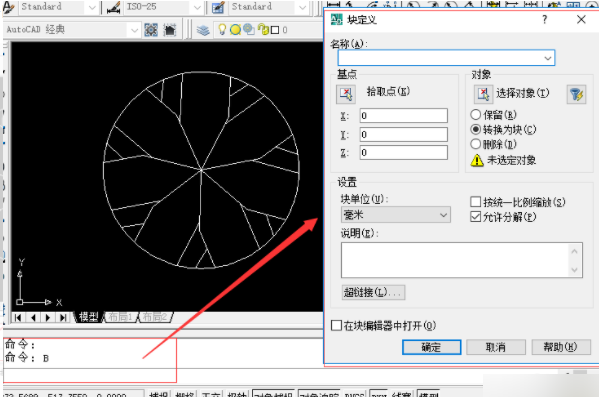The height and width of the screenshot is (397, 599).
Task: Open workspace settings gear icon
Action: tap(151, 29)
